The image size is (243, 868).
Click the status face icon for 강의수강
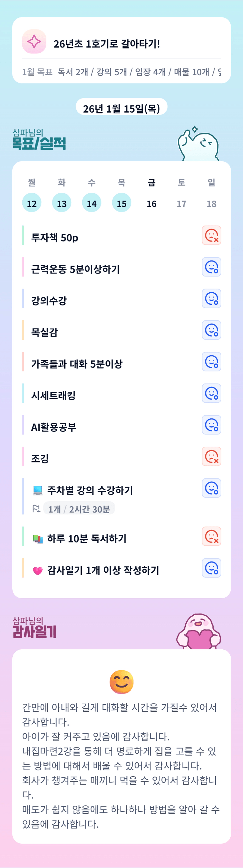point(211,299)
